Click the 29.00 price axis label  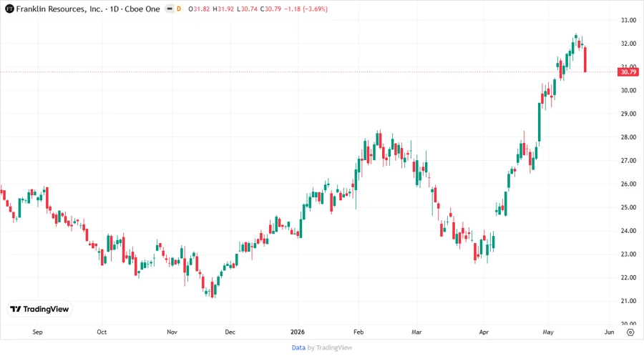(x=628, y=114)
